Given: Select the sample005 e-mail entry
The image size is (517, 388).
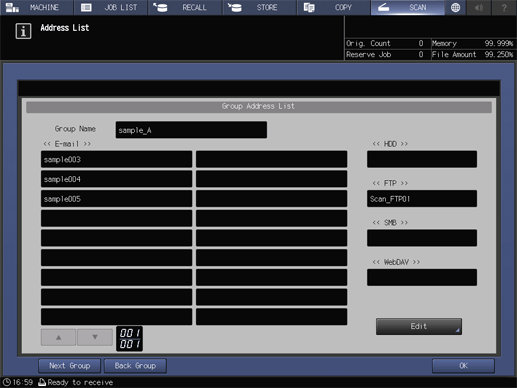Looking at the screenshot, I should pos(116,199).
